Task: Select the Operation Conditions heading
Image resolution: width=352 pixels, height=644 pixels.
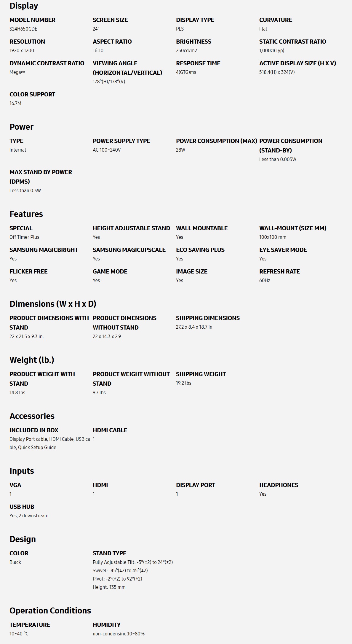Action: point(50,611)
